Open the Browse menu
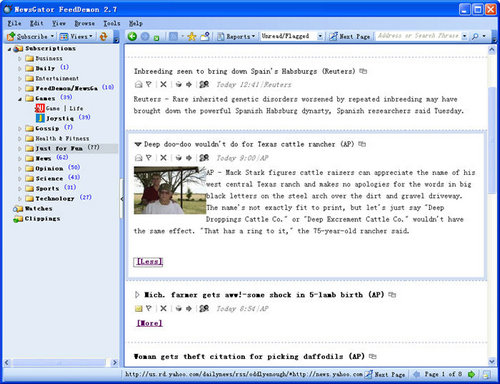This screenshot has height=384, width=500. (84, 23)
